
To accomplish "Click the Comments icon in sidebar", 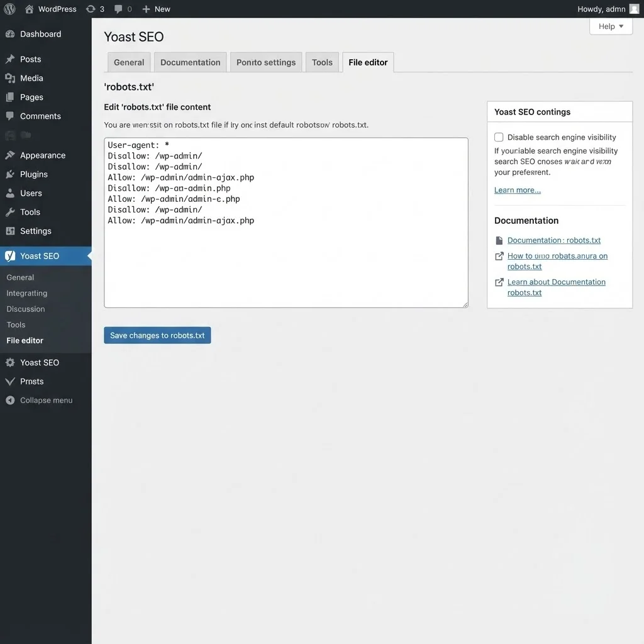I will 10,116.
